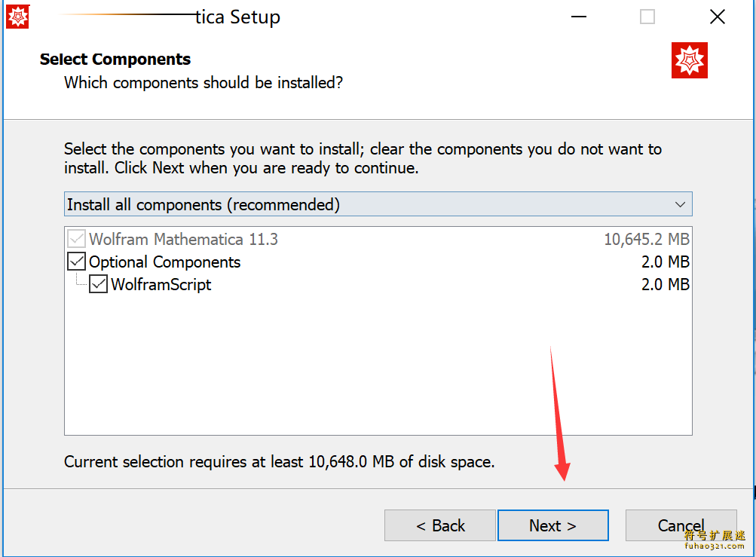Click the greyed Wolfram Mathematica 11.3 checkbox
The width and height of the screenshot is (756, 557).
point(76,239)
